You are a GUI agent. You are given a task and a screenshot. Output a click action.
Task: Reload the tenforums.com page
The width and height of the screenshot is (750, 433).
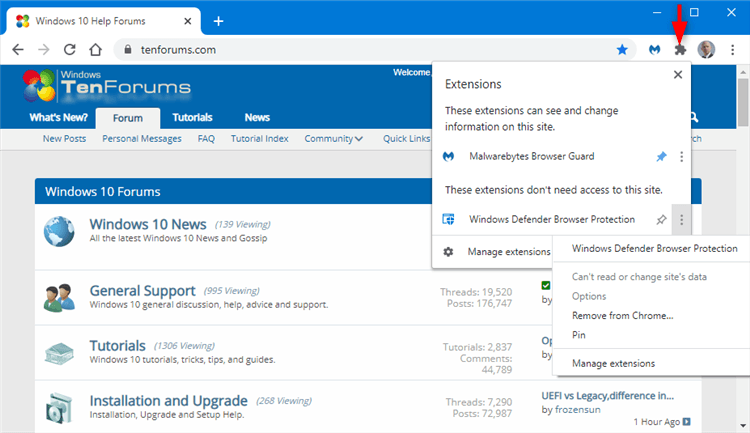70,49
